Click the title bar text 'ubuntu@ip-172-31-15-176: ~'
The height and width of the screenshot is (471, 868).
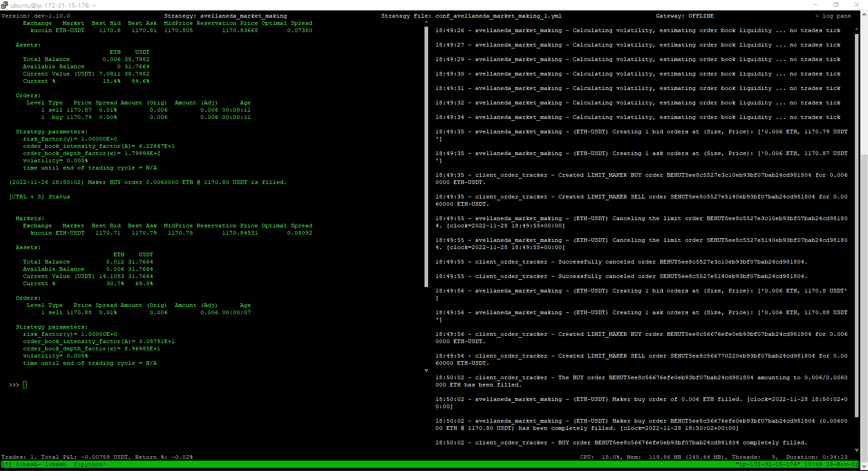click(x=53, y=5)
